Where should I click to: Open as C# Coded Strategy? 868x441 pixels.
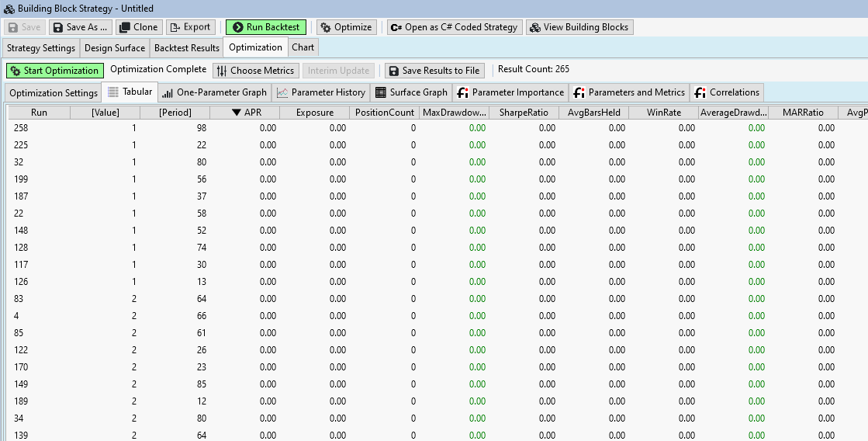[455, 27]
